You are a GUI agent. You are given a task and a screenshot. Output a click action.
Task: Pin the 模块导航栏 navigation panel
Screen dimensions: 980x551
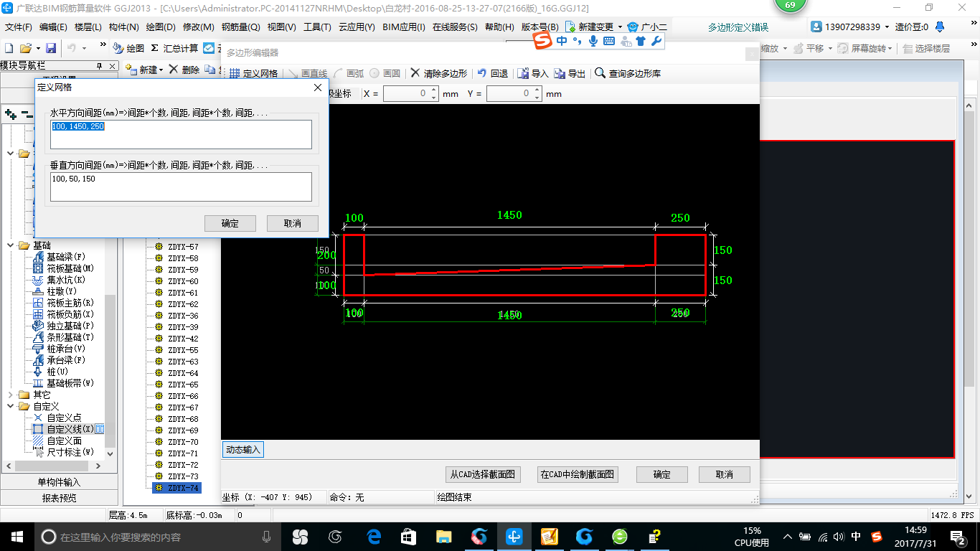coord(100,66)
